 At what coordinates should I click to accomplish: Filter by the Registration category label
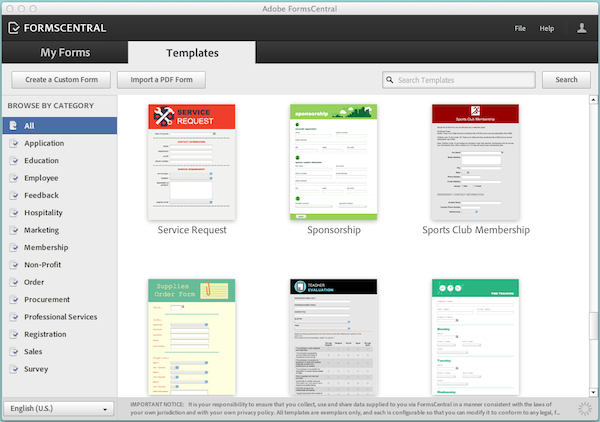click(45, 334)
